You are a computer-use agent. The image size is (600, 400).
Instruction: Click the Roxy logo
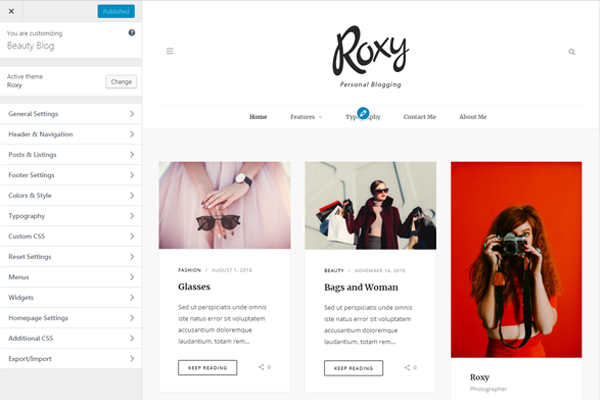[370, 57]
